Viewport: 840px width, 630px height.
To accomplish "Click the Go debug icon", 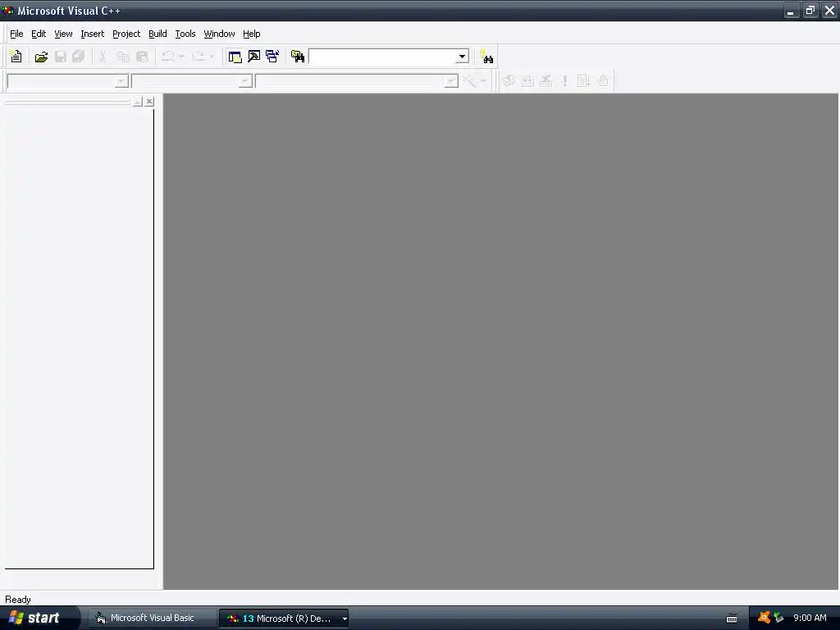I will click(583, 81).
